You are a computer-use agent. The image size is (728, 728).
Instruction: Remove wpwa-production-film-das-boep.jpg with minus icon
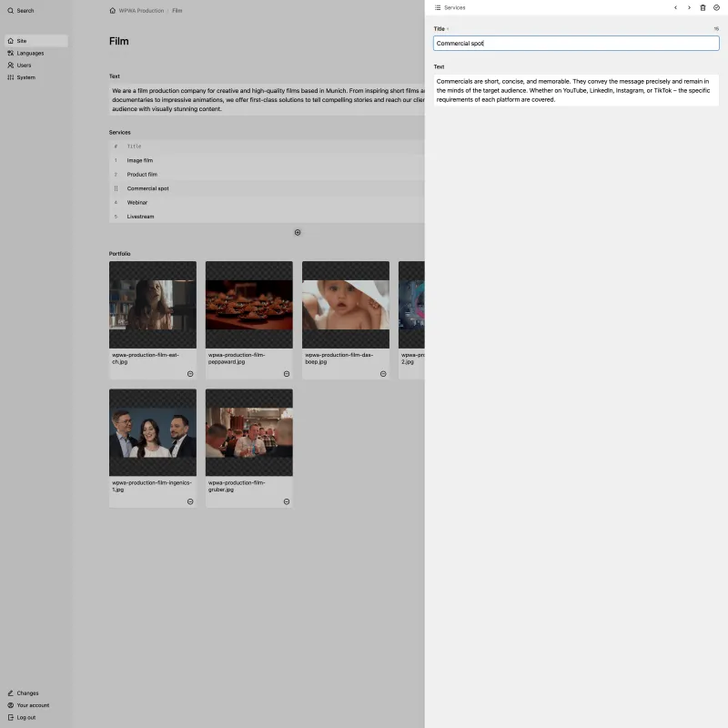383,373
